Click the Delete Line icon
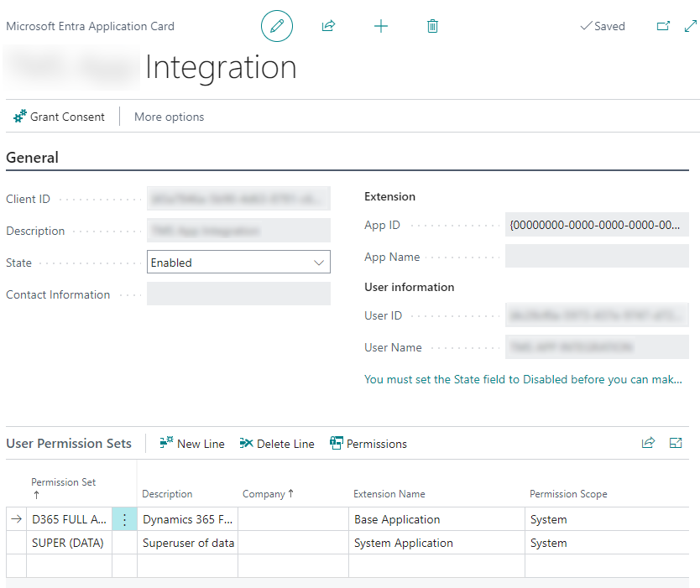 (247, 443)
